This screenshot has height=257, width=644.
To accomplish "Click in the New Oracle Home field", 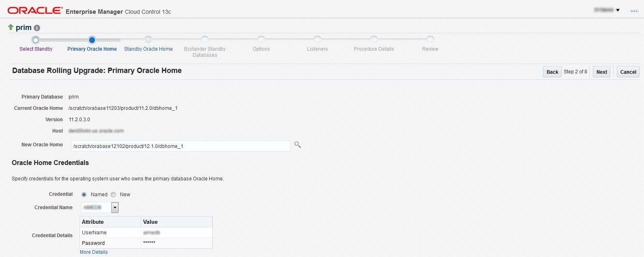I will [x=181, y=146].
